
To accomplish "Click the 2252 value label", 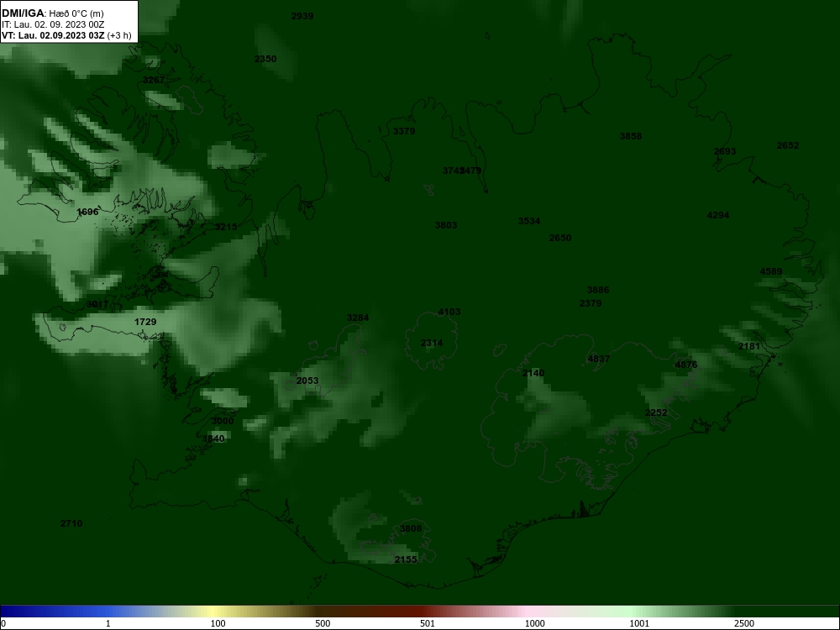I will 656,412.
